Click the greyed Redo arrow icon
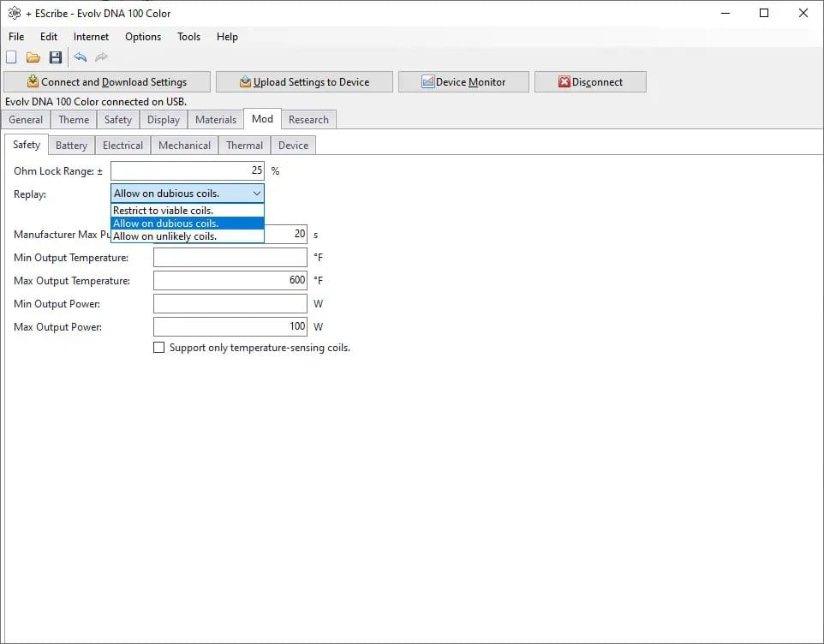Image resolution: width=824 pixels, height=644 pixels. pyautogui.click(x=101, y=57)
